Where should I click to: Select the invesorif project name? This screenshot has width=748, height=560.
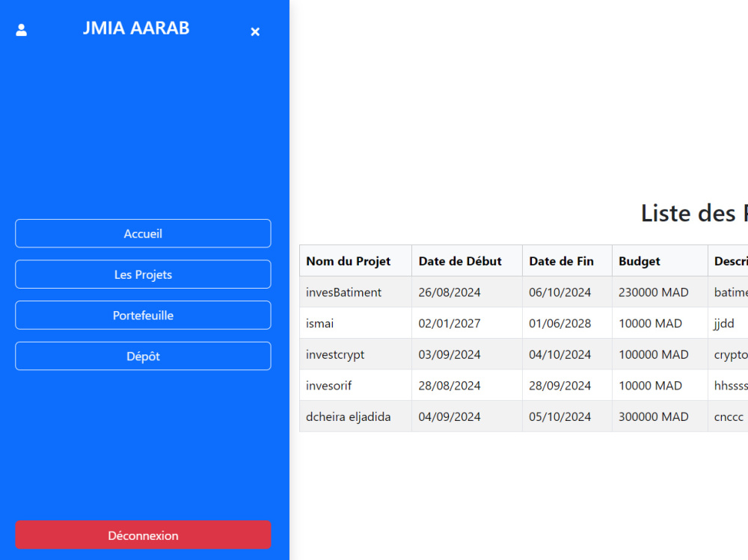(x=328, y=385)
